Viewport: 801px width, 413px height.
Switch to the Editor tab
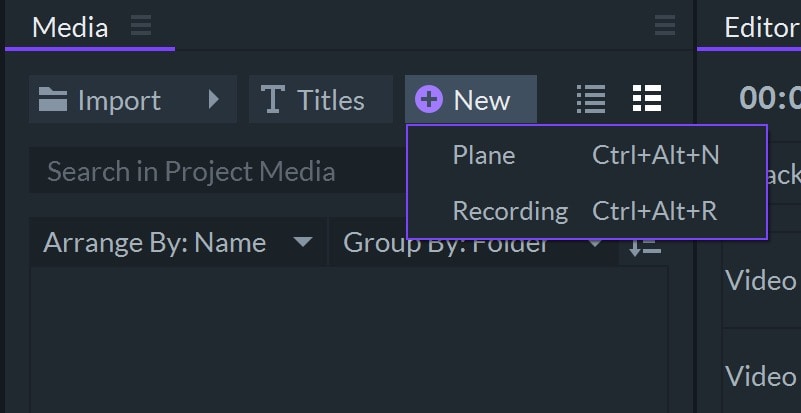762,27
